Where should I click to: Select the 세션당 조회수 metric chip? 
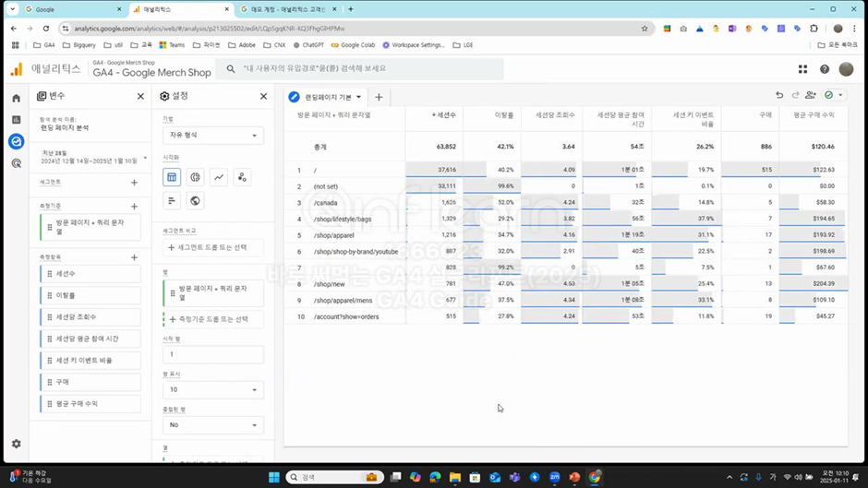(90, 317)
